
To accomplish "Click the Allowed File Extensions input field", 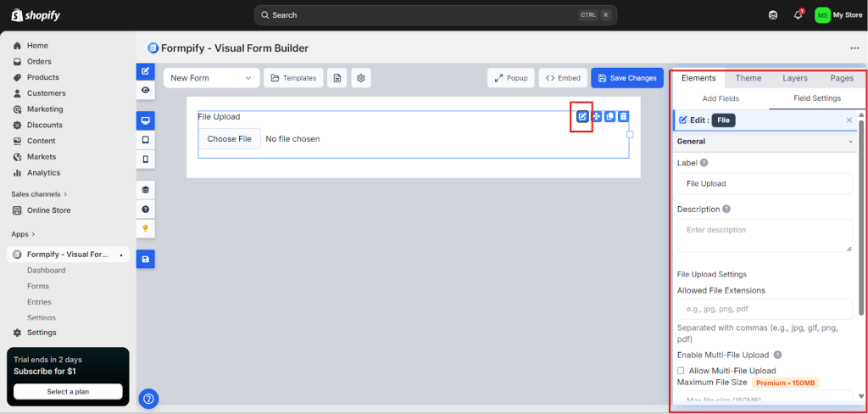I will 764,309.
